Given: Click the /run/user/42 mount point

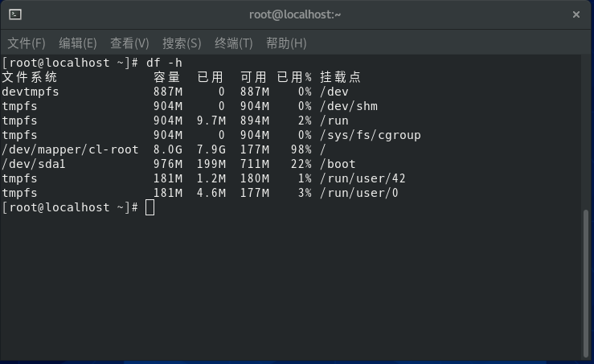Looking at the screenshot, I should coord(363,178).
